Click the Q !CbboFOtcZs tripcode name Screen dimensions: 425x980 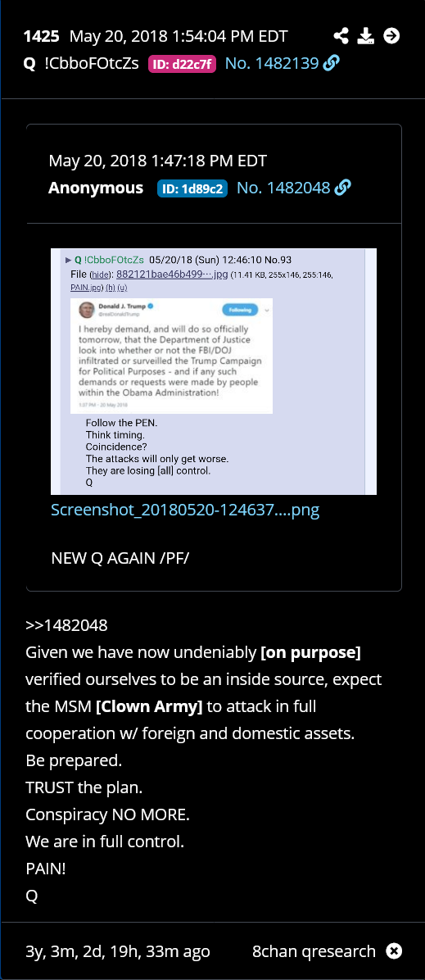(x=80, y=64)
